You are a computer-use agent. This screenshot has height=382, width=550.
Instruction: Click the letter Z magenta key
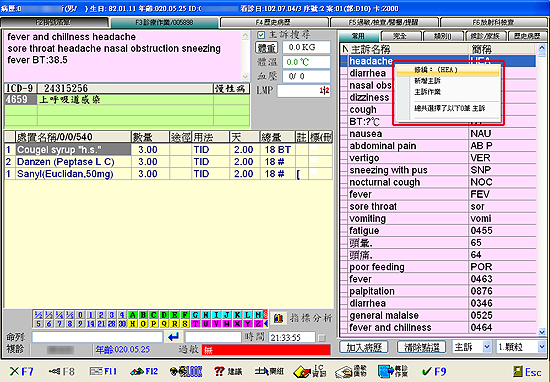[258, 323]
